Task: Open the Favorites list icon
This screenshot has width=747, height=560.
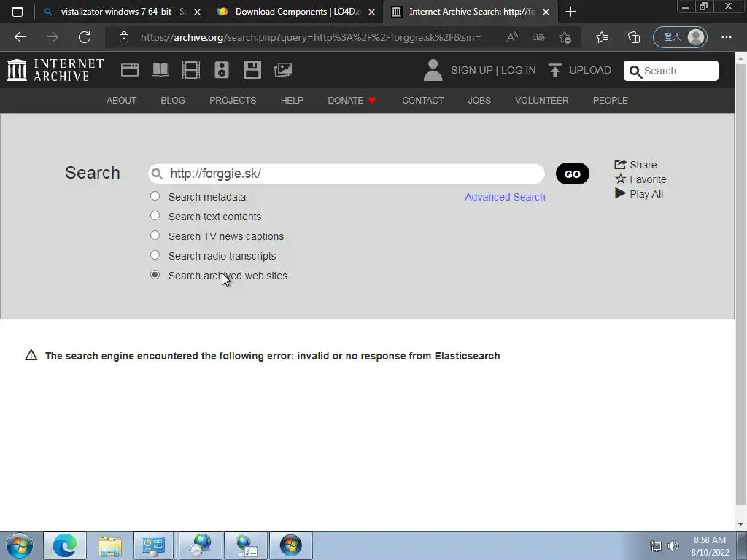Action: point(602,37)
